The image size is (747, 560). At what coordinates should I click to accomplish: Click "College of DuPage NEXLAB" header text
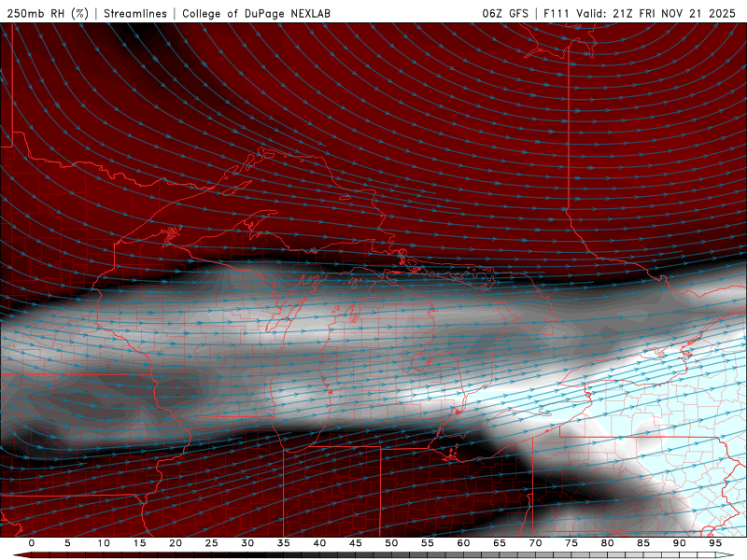pyautogui.click(x=256, y=13)
